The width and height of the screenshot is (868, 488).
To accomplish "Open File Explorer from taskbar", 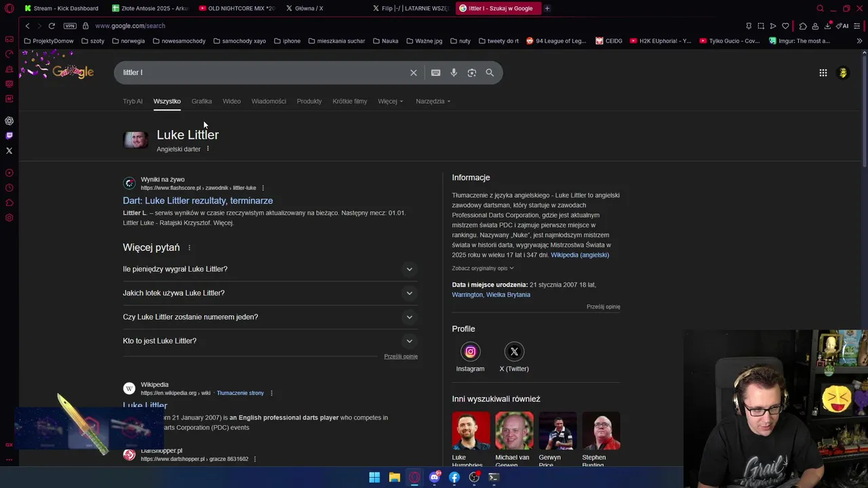I will click(395, 477).
